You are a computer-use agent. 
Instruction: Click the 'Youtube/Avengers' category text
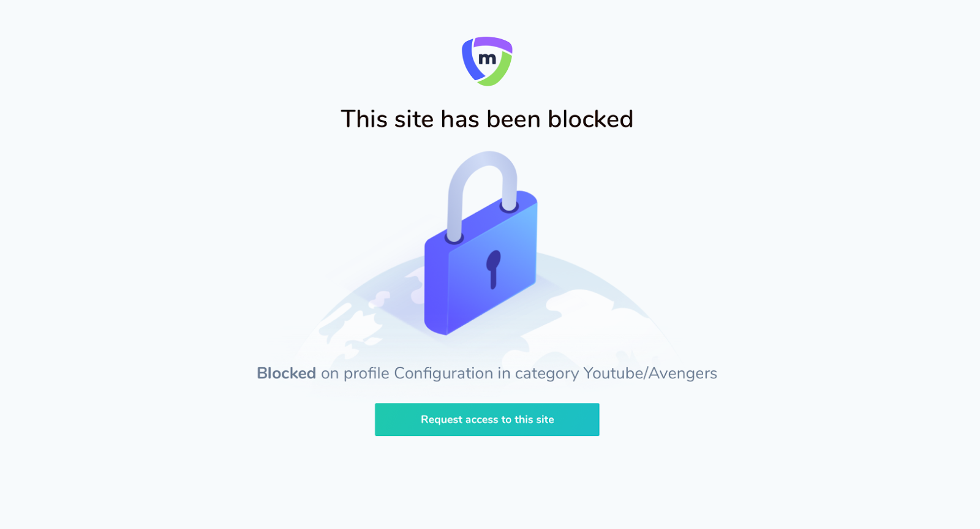click(650, 373)
